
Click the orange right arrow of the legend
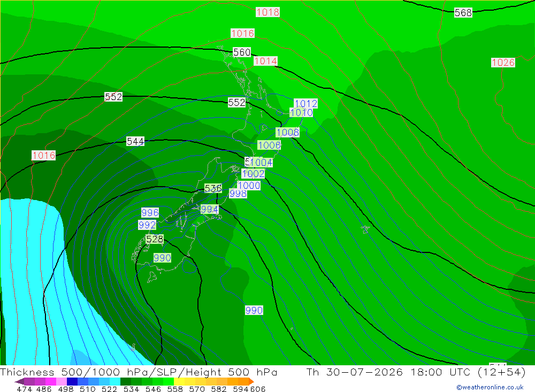(x=251, y=381)
